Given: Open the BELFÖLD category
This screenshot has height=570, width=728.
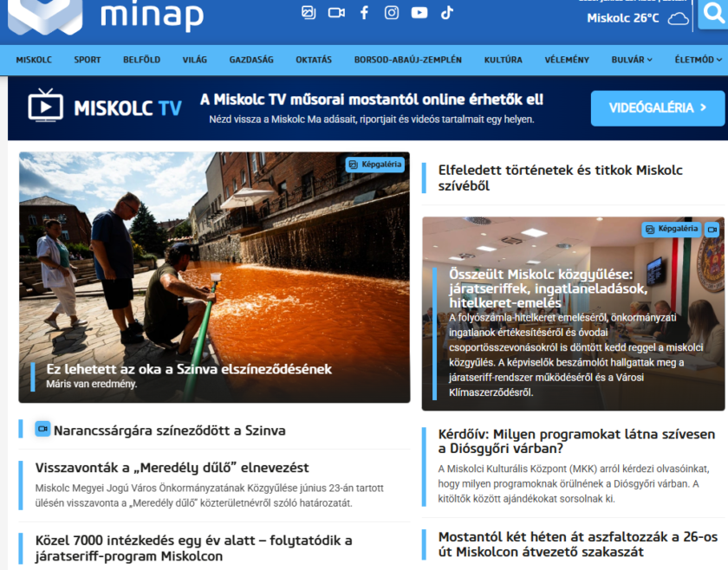Looking at the screenshot, I should click(141, 60).
